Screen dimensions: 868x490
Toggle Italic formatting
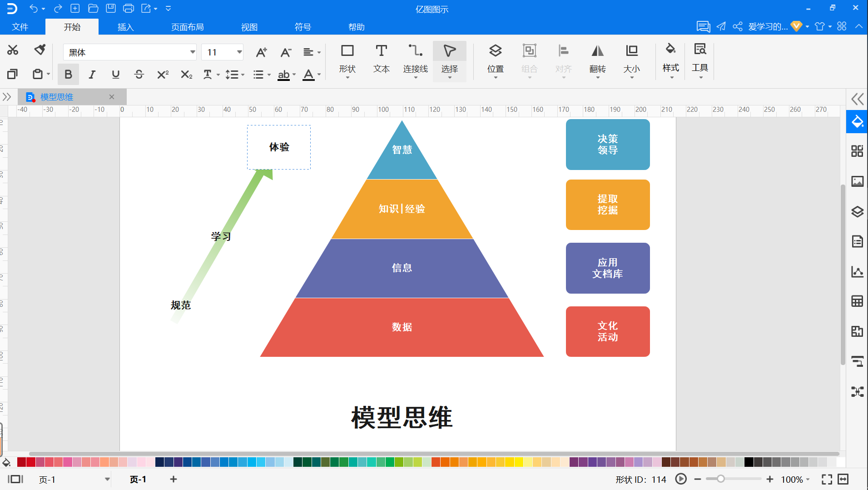(92, 74)
